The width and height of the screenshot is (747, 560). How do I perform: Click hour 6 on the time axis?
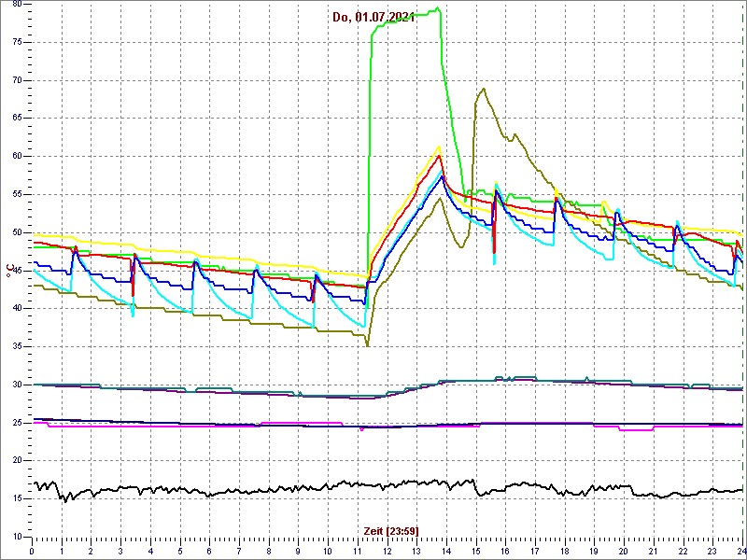[x=209, y=552]
